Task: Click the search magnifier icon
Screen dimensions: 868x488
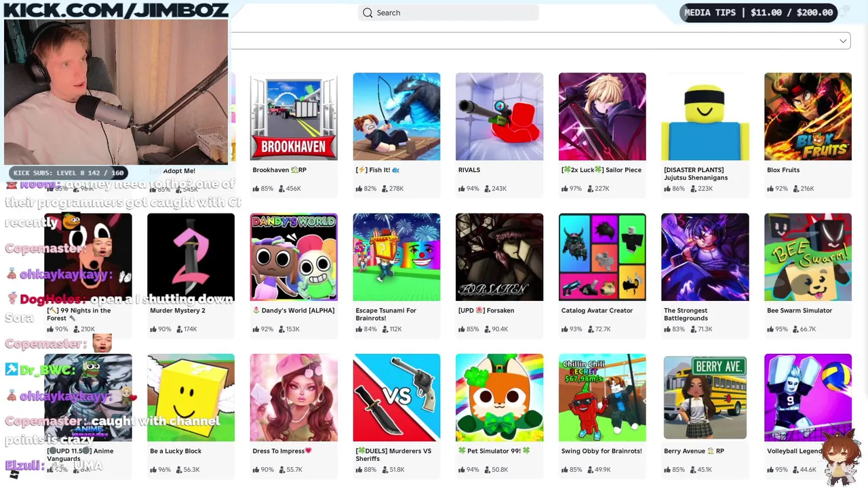Action: [368, 13]
